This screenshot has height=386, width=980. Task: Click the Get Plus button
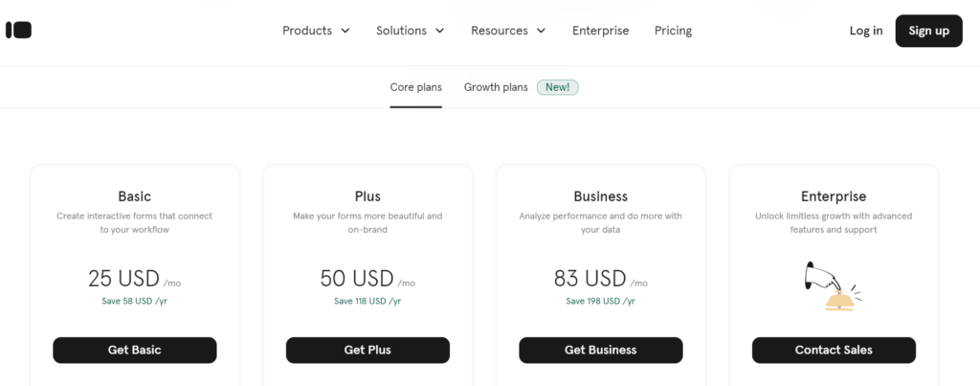click(367, 350)
